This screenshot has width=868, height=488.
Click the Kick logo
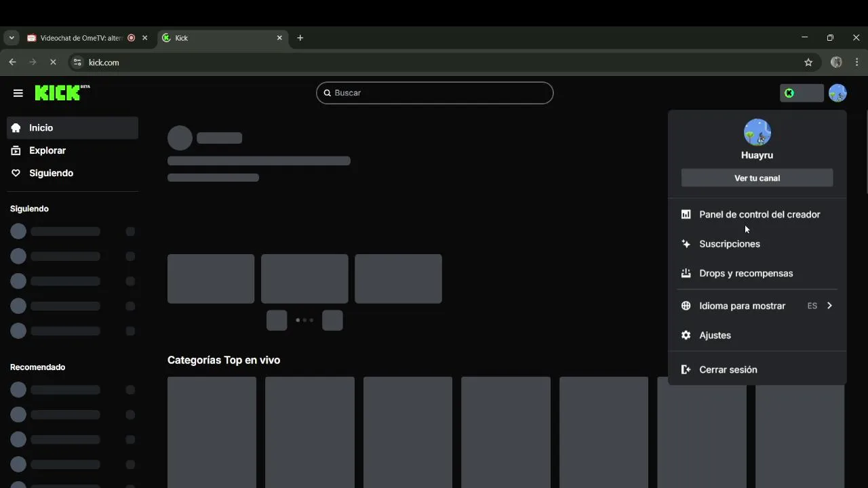62,93
